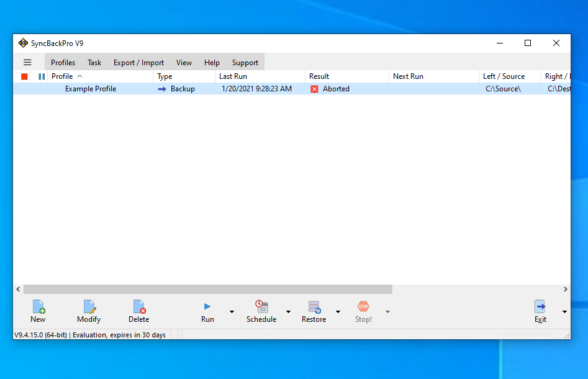The image size is (588, 379).
Task: Click the red Aborted result icon
Action: 314,89
